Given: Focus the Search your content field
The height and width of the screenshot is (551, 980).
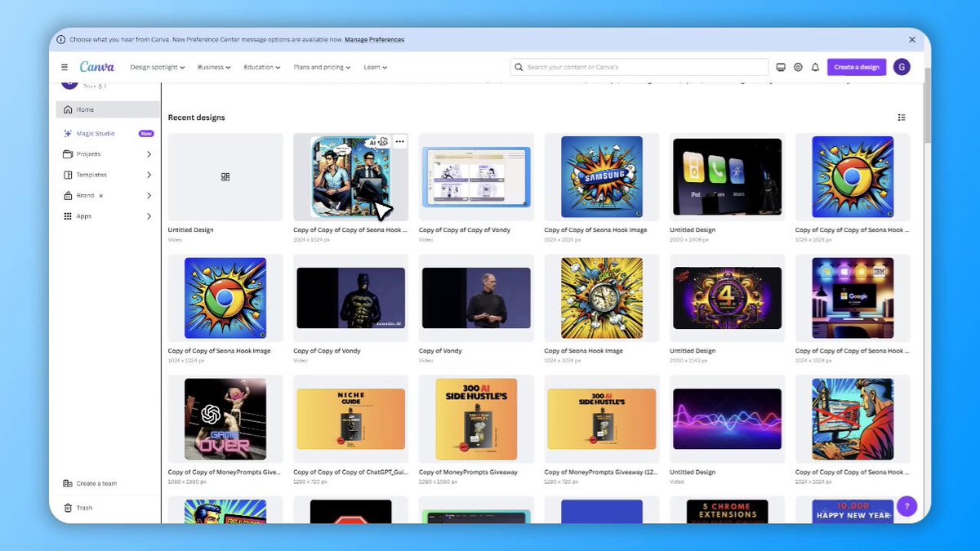Looking at the screenshot, I should pos(639,67).
